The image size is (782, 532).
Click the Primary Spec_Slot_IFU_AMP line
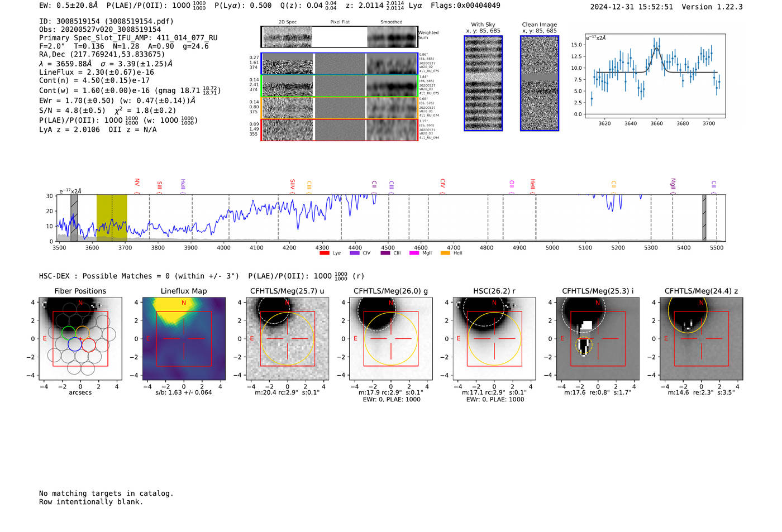point(128,38)
